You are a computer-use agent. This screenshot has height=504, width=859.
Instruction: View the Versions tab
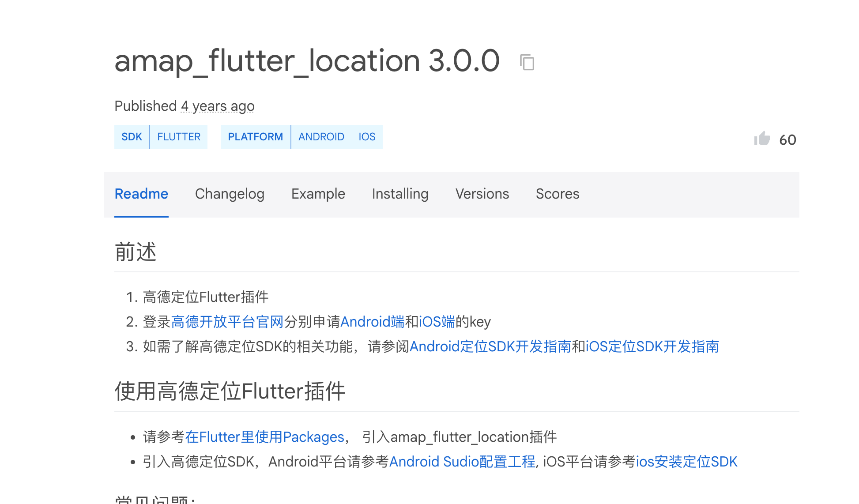(482, 194)
